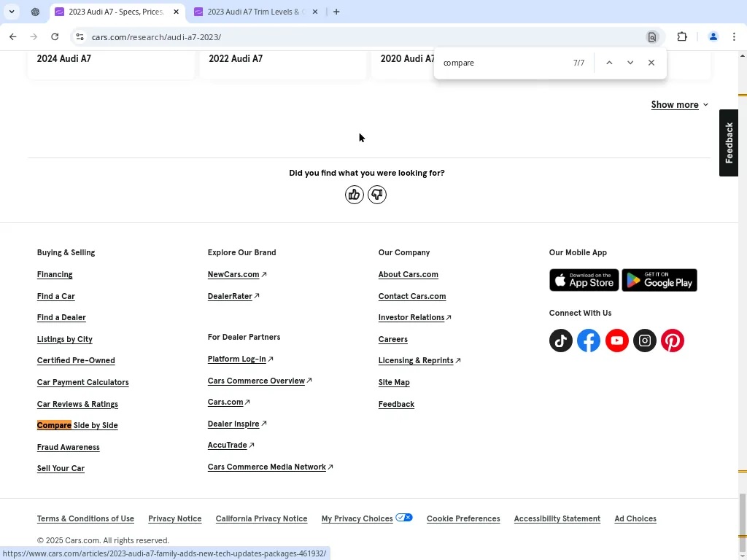This screenshot has width=747, height=560.
Task: Open Careers link
Action: pos(393,340)
